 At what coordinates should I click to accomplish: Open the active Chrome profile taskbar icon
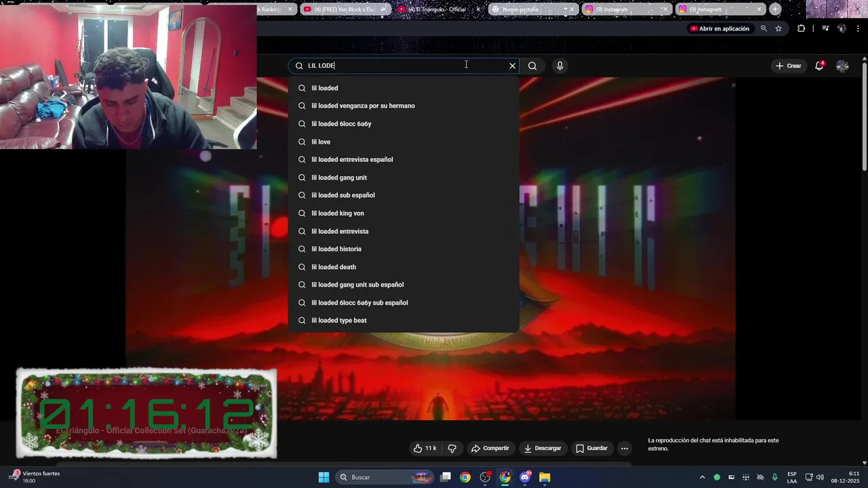click(x=505, y=477)
